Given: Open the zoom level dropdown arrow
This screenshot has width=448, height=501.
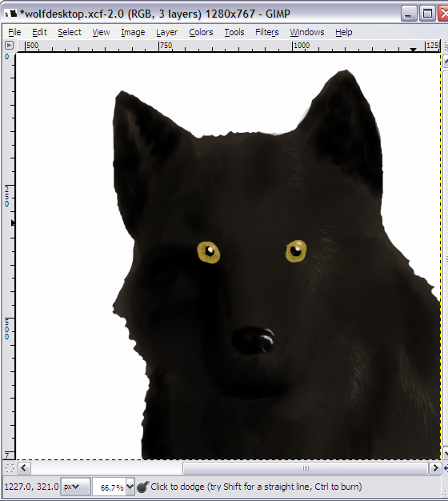Looking at the screenshot, I should click(130, 487).
